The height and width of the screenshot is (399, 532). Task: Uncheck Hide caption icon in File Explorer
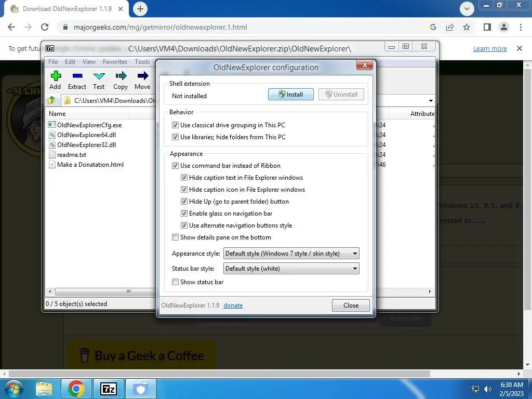click(184, 189)
